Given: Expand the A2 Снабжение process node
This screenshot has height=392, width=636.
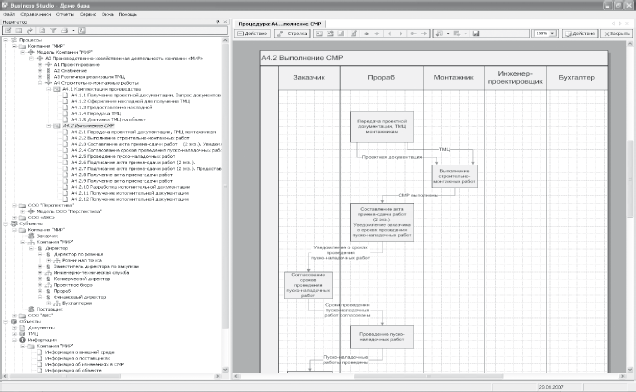Looking at the screenshot, I should 40,71.
